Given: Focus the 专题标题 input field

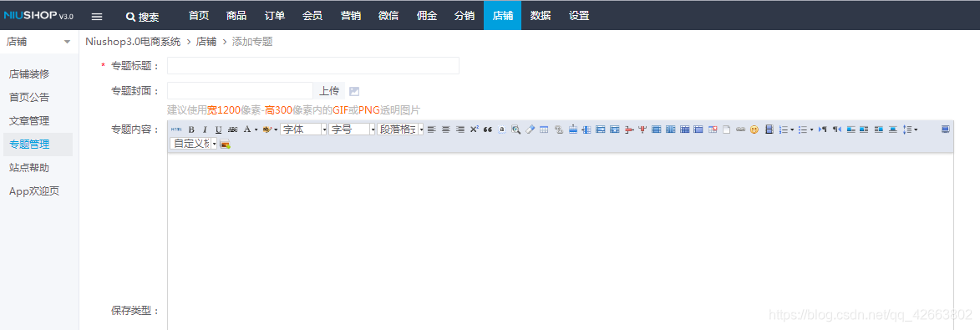Looking at the screenshot, I should tap(313, 66).
